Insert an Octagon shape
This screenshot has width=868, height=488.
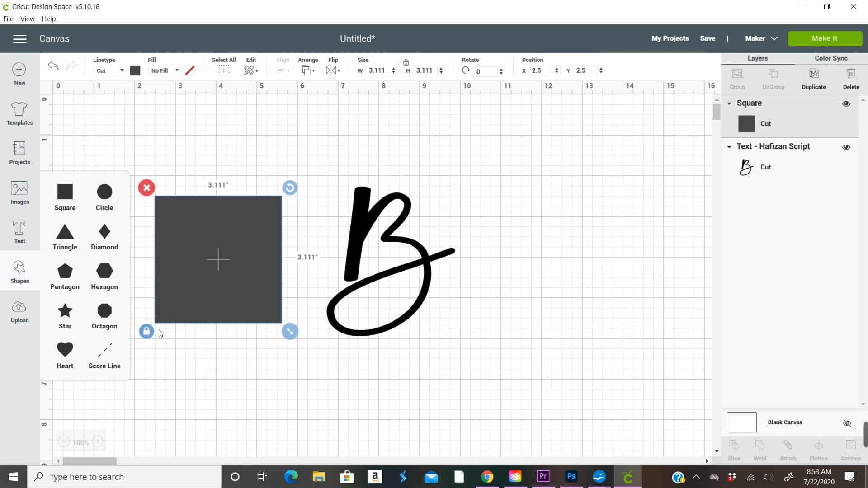tap(104, 316)
